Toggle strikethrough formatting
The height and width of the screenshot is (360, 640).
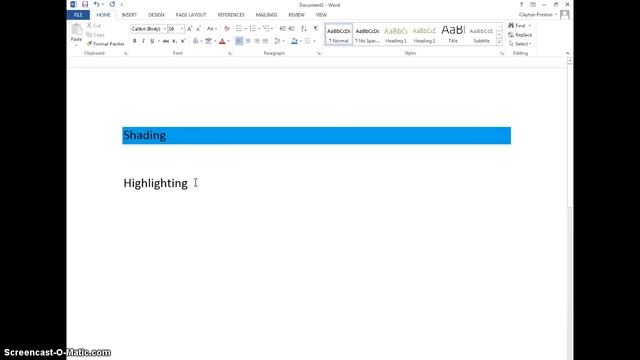click(x=165, y=41)
